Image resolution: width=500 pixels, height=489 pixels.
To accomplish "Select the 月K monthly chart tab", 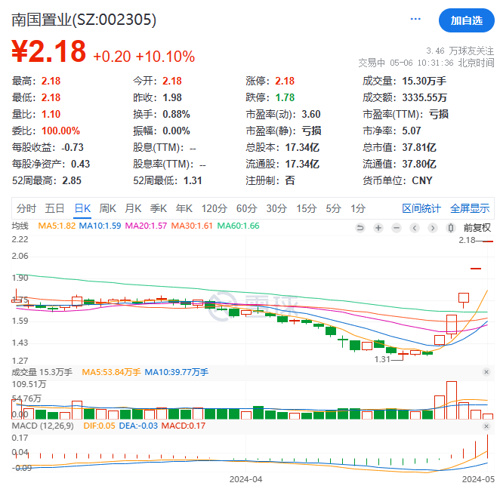I will click(133, 209).
